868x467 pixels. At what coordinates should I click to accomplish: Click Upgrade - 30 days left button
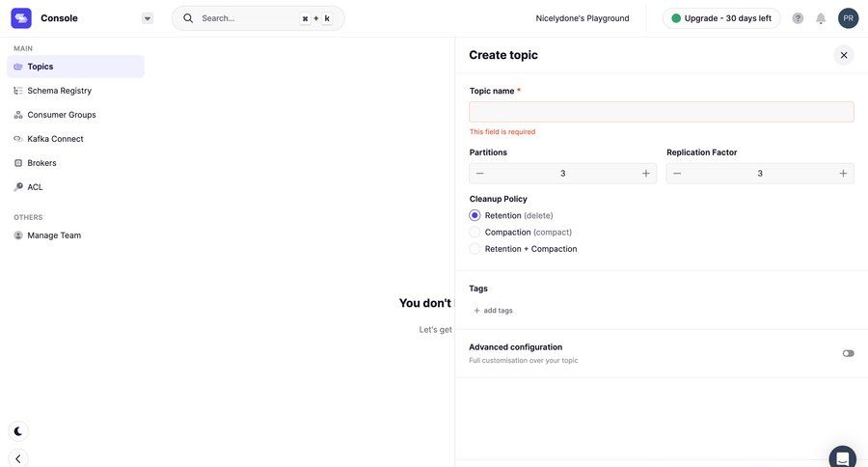pos(721,18)
